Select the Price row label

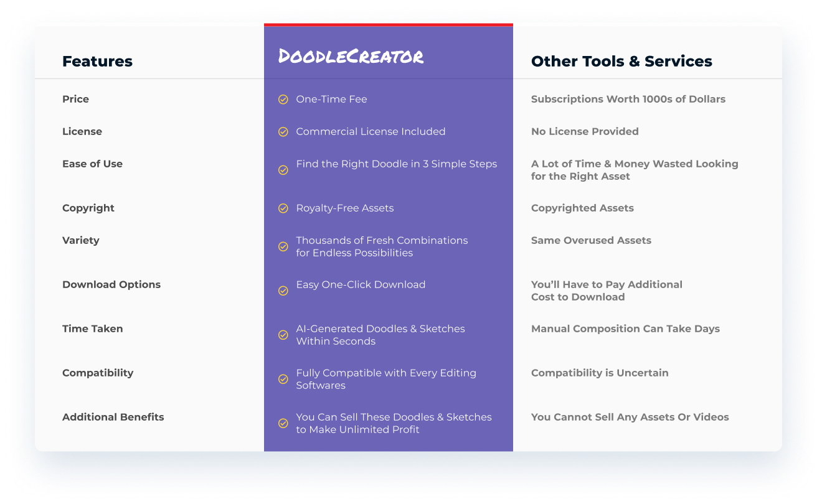[75, 99]
